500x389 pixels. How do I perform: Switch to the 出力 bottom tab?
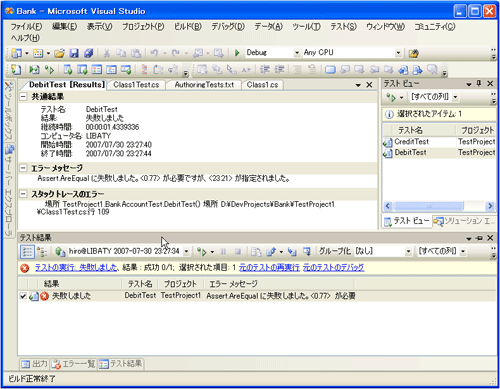(34, 364)
